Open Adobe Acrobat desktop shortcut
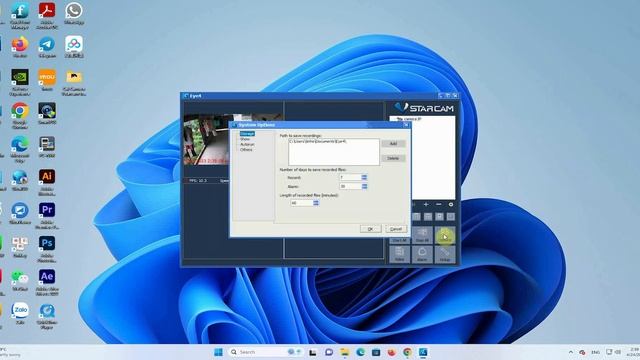 click(47, 15)
